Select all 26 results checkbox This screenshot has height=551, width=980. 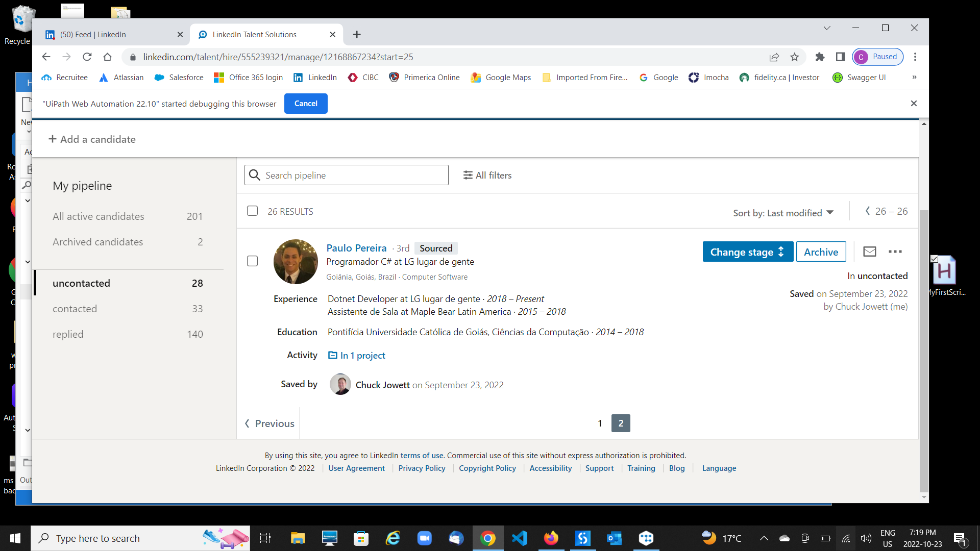pyautogui.click(x=252, y=211)
